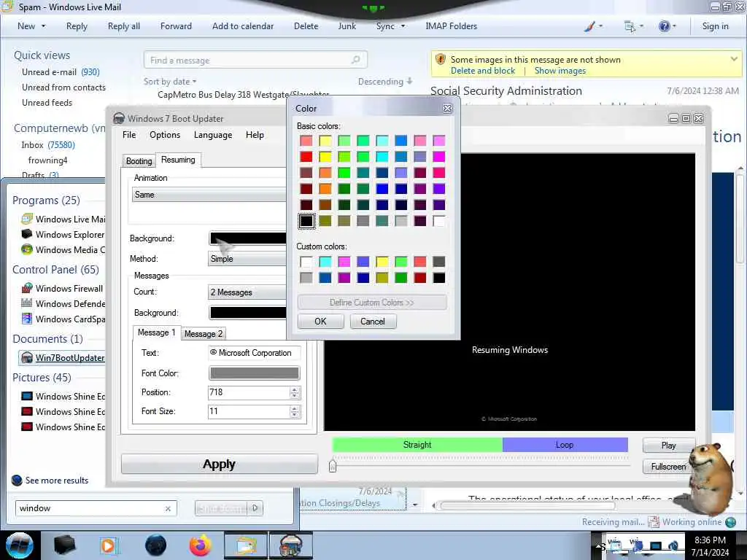Pick the cyan custom color swatch
This screenshot has width=747, height=560.
point(325,262)
